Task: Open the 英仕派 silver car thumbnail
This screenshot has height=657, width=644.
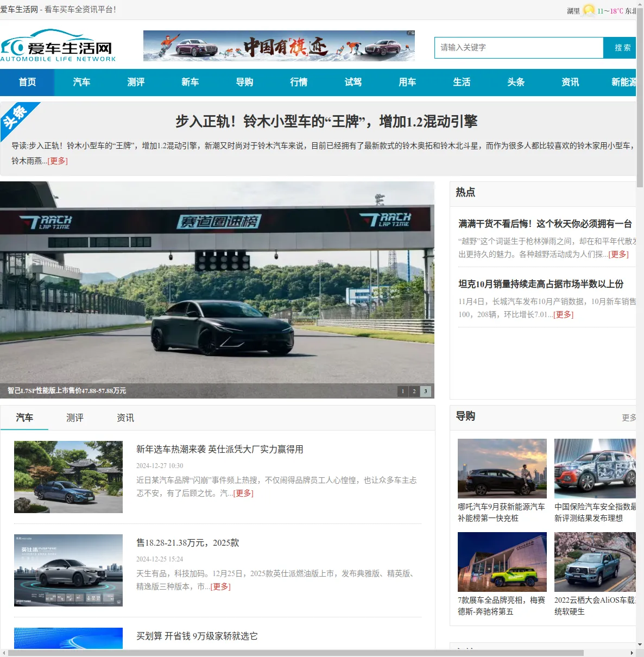Action: pyautogui.click(x=68, y=570)
